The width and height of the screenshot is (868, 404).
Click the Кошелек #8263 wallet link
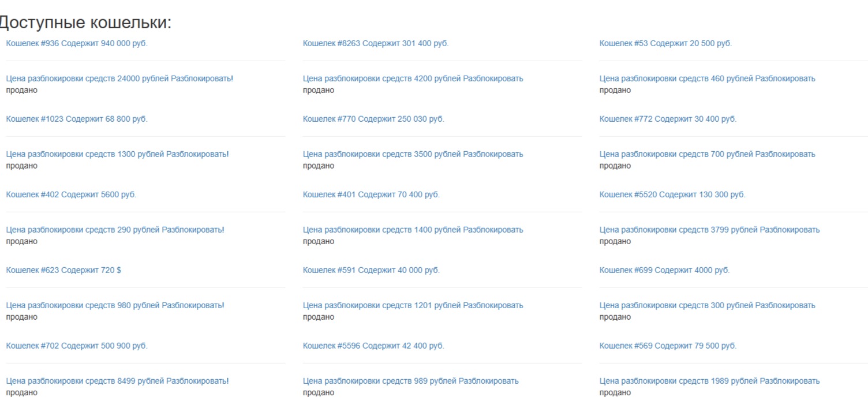coord(375,43)
